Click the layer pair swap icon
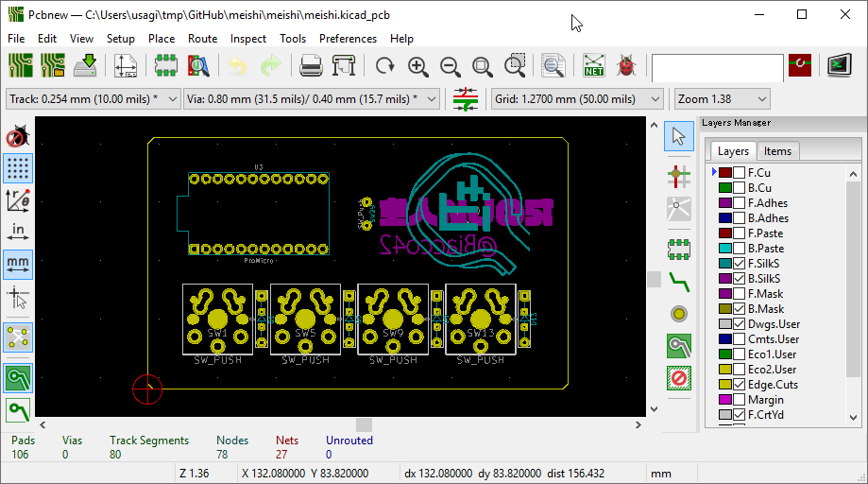 [799, 65]
